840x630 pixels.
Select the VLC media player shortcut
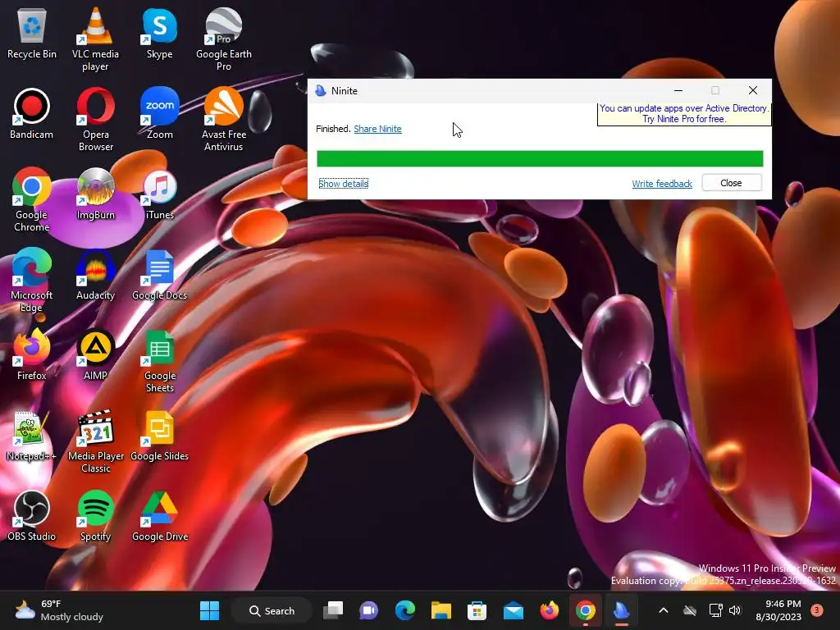click(x=95, y=39)
